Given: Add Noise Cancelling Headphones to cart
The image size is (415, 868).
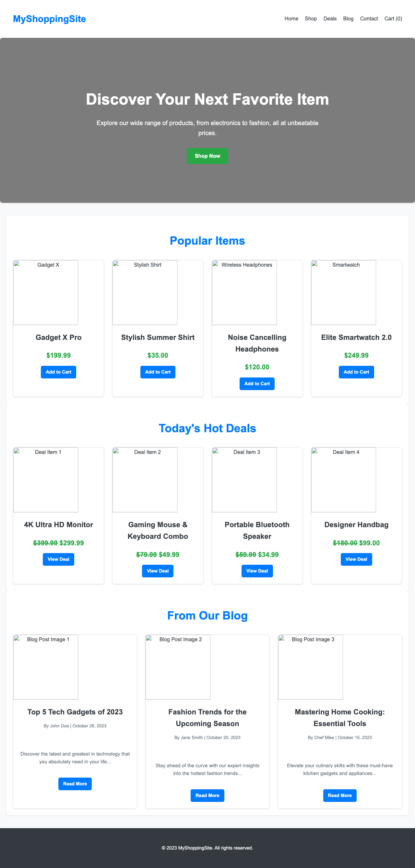Looking at the screenshot, I should point(257,384).
